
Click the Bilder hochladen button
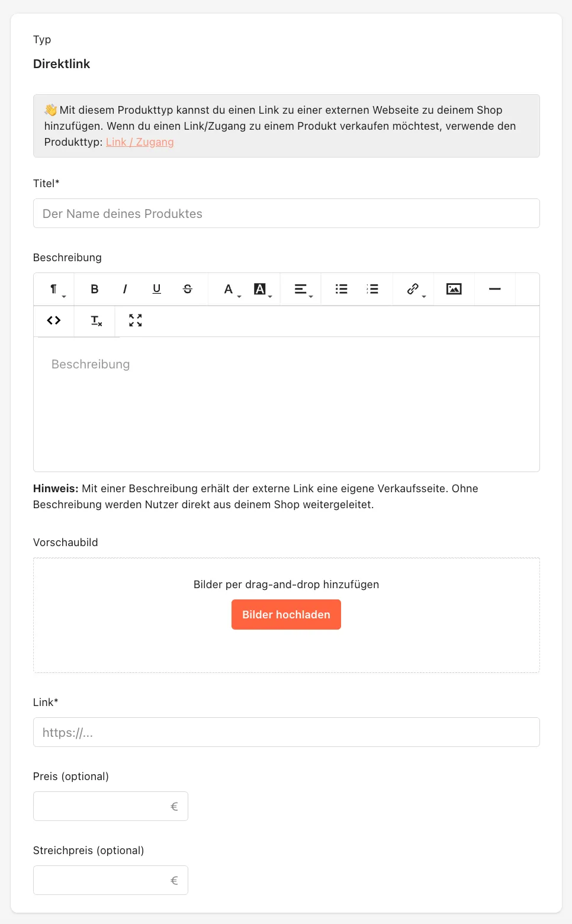286,614
